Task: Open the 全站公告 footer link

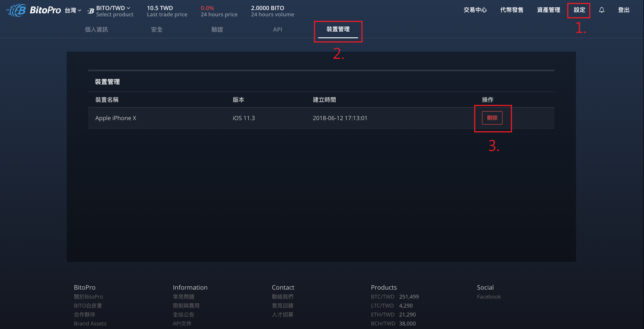Action: coord(183,314)
